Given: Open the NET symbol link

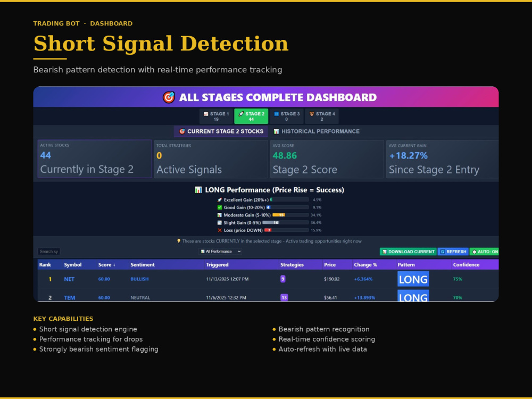Looking at the screenshot, I should [x=69, y=279].
